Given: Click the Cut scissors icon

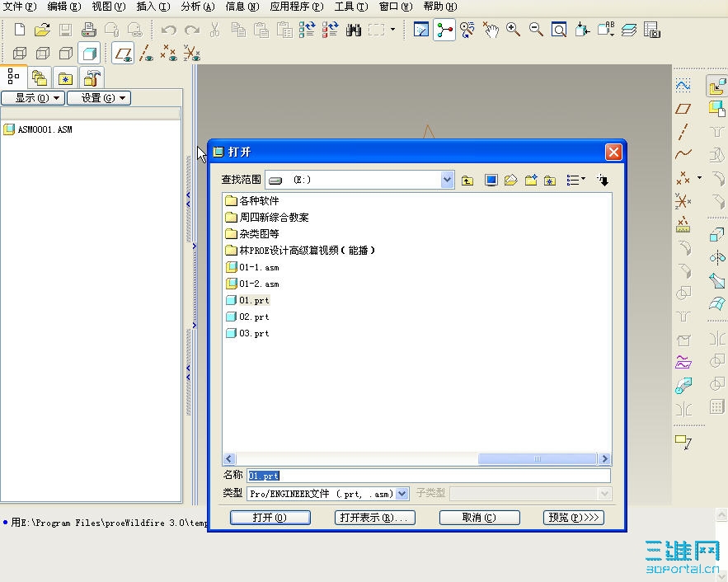Looking at the screenshot, I should pos(214,31).
